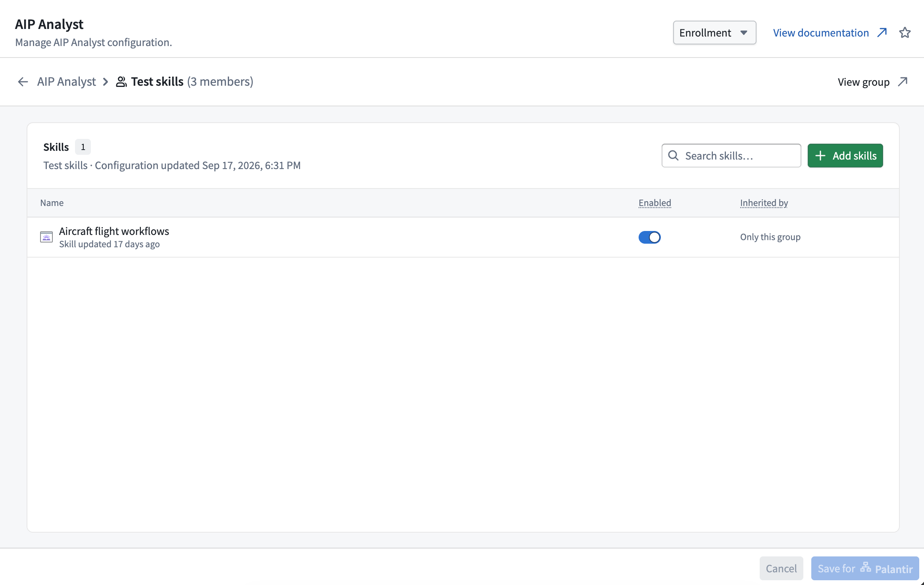Click the (3 members) label
The image size is (924, 585).
point(220,82)
